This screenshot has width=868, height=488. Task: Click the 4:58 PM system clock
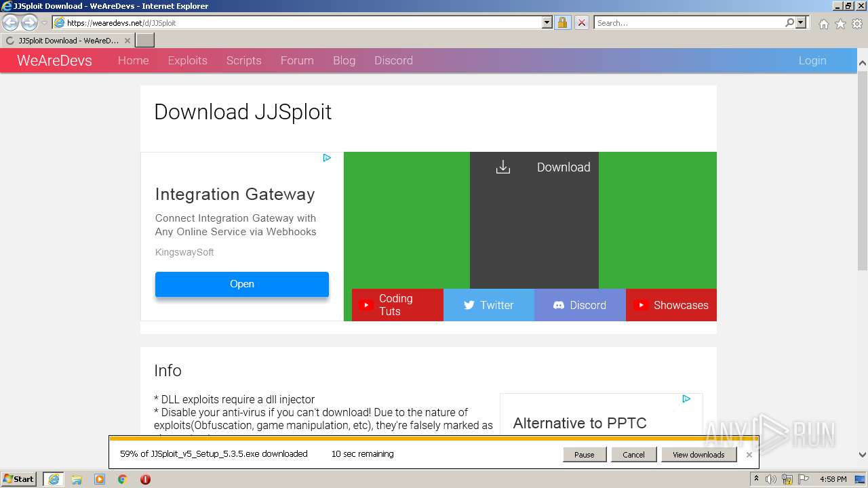tap(833, 479)
